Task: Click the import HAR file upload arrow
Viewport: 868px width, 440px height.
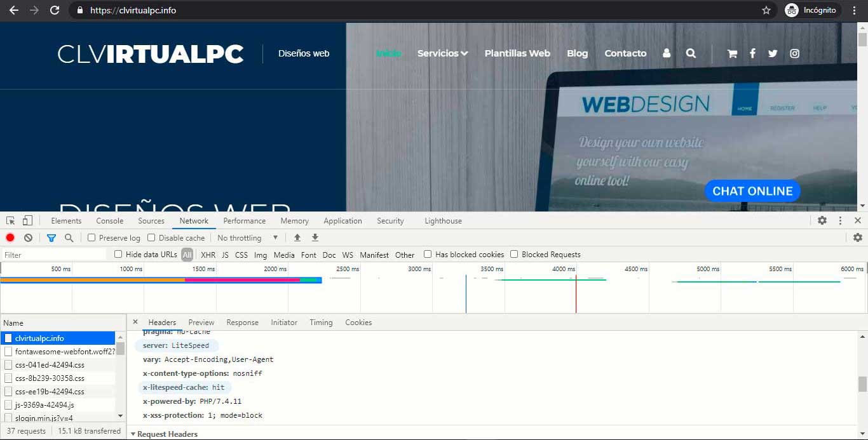Action: 297,237
